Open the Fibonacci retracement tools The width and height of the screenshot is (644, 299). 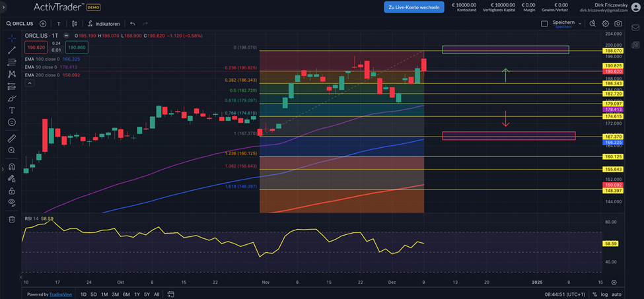click(x=12, y=62)
